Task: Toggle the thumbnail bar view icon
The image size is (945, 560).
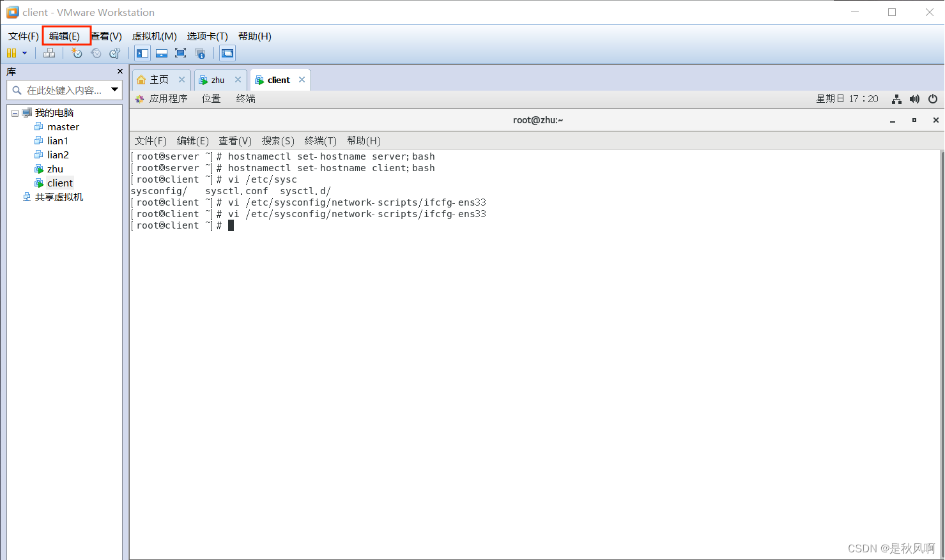Action: point(162,53)
